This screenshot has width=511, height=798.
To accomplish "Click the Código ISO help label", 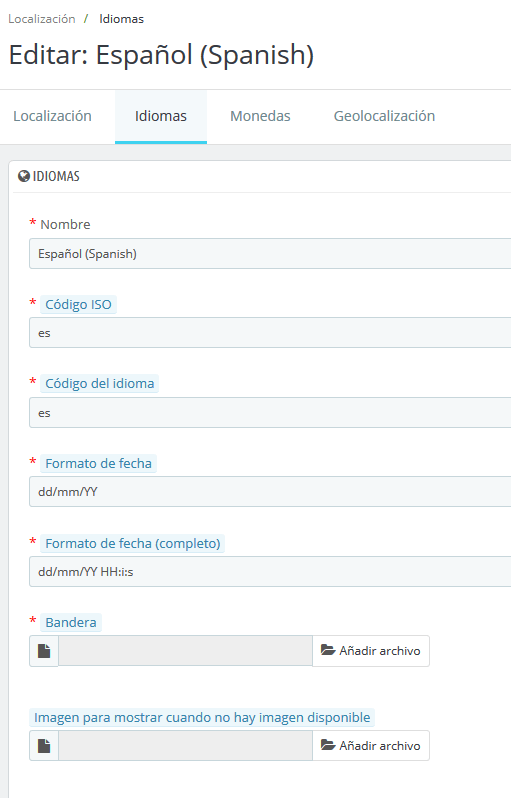I will (78, 304).
